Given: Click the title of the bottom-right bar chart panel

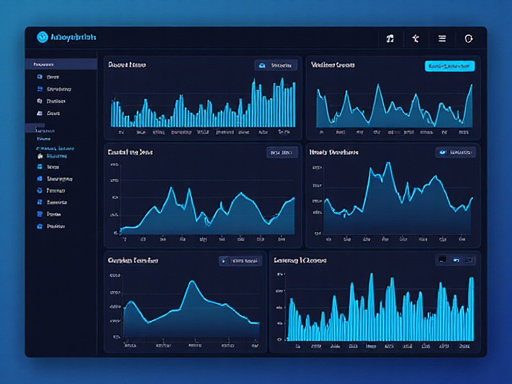Looking at the screenshot, I should [x=300, y=260].
